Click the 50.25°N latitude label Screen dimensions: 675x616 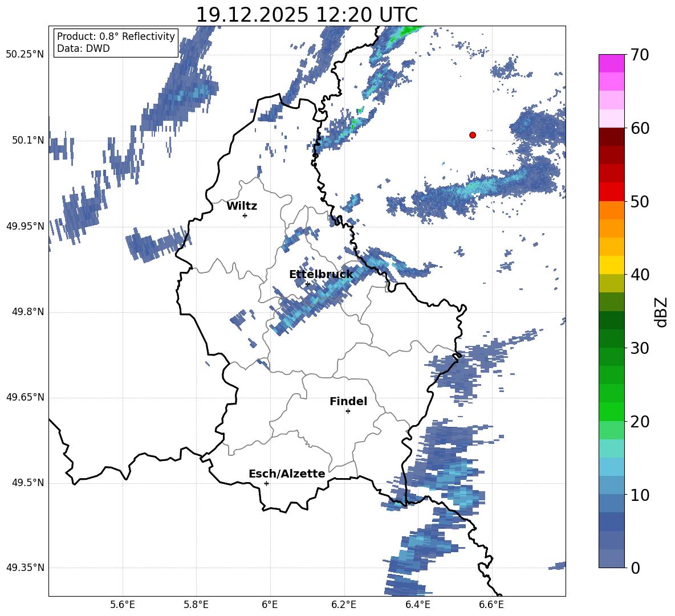[x=25, y=55]
